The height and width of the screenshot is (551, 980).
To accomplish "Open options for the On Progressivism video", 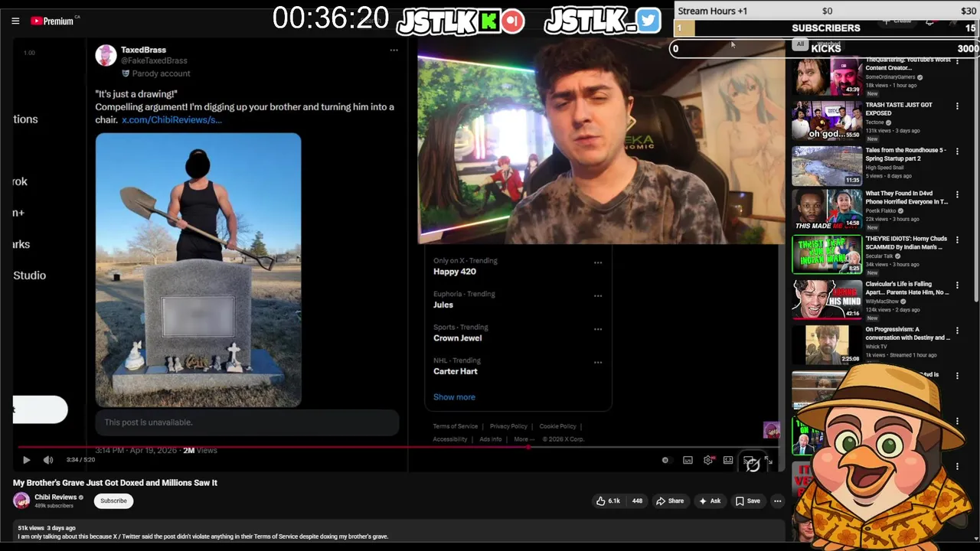I will pyautogui.click(x=957, y=331).
